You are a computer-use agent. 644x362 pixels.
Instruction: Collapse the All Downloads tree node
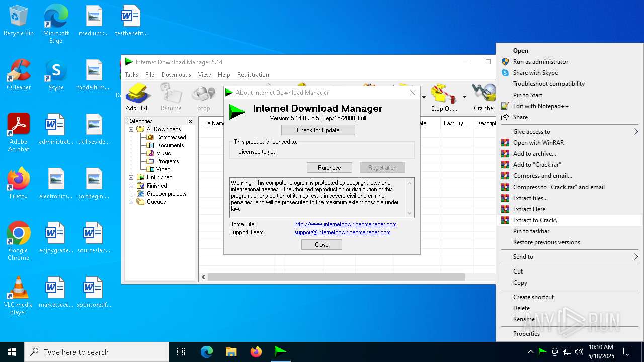point(131,129)
